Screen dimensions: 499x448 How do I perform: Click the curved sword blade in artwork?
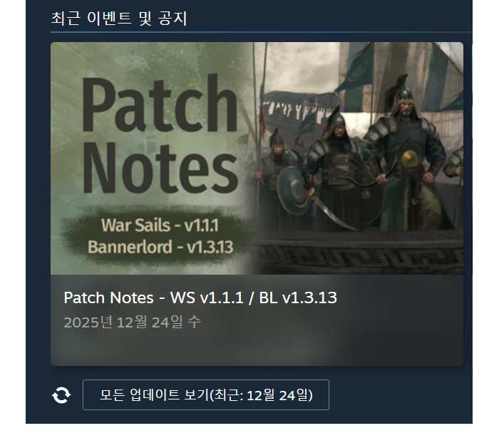[331, 211]
